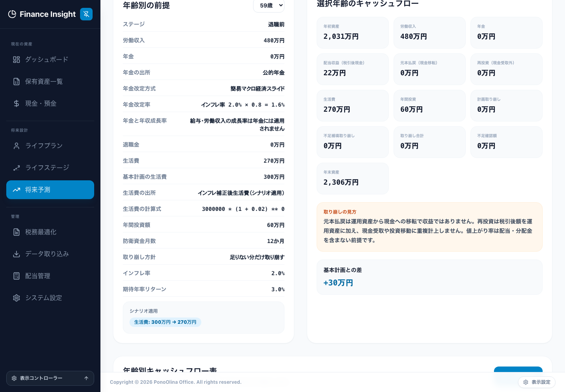Click the データ取り込み download icon
This screenshot has width=565, height=392.
coord(16,254)
